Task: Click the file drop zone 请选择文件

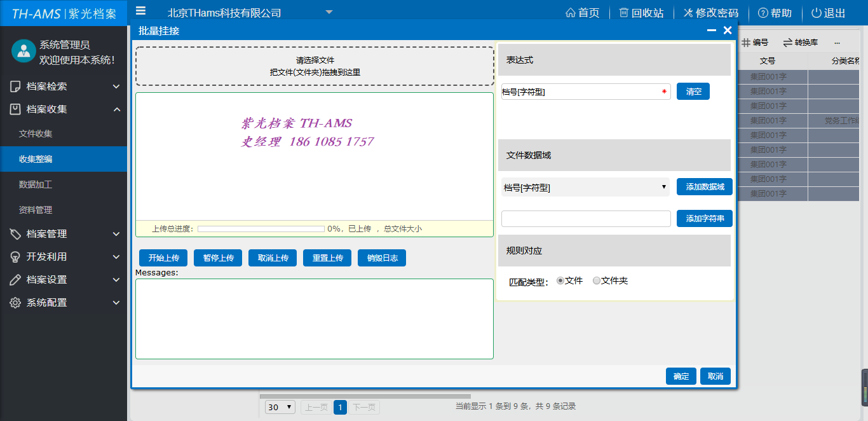Action: 314,66
